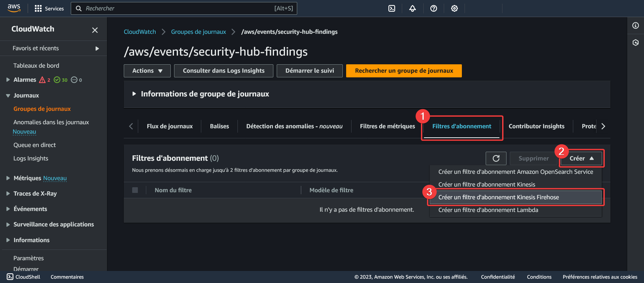Open Préférences relatives aux cookies
The width and height of the screenshot is (644, 283).
click(600, 277)
